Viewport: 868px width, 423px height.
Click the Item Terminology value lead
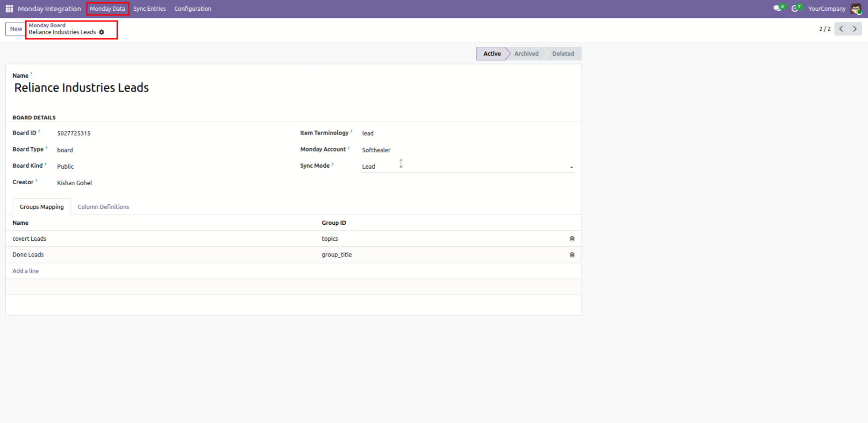pos(368,133)
